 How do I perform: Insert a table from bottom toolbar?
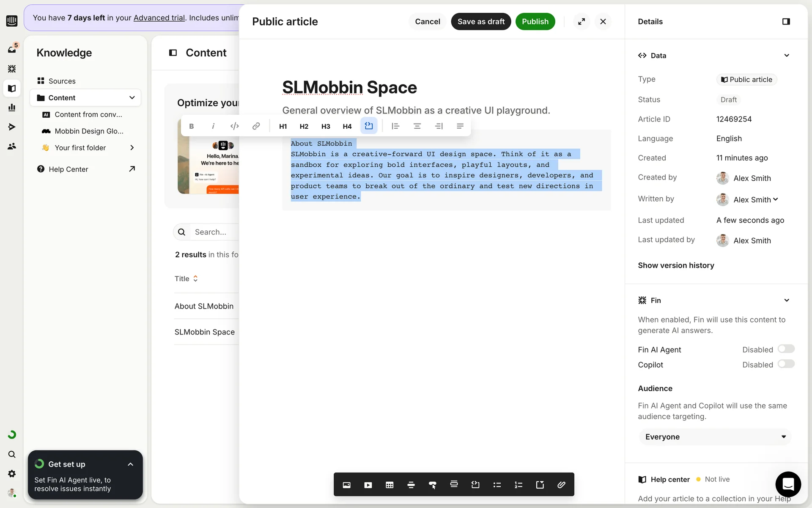pyautogui.click(x=390, y=485)
